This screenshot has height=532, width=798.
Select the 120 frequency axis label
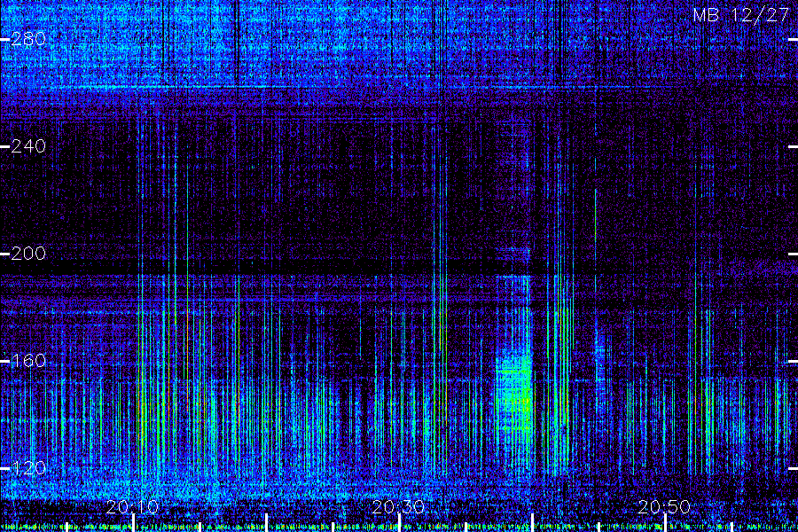pyautogui.click(x=28, y=468)
